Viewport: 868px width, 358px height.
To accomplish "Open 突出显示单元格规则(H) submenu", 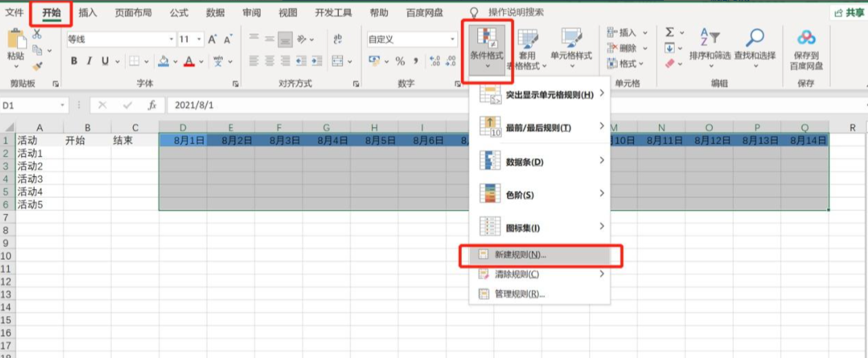I will (540, 94).
